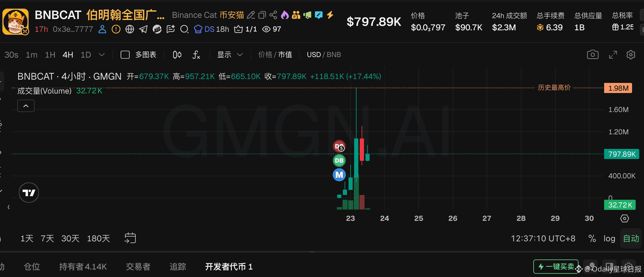Toggle 自动 auto scale
644x277 pixels.
tap(631, 238)
